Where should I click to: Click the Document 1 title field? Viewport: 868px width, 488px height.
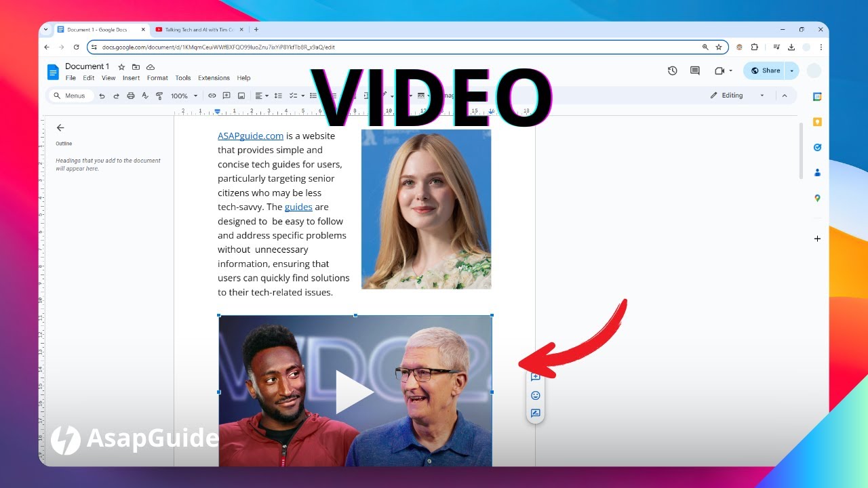click(x=87, y=66)
